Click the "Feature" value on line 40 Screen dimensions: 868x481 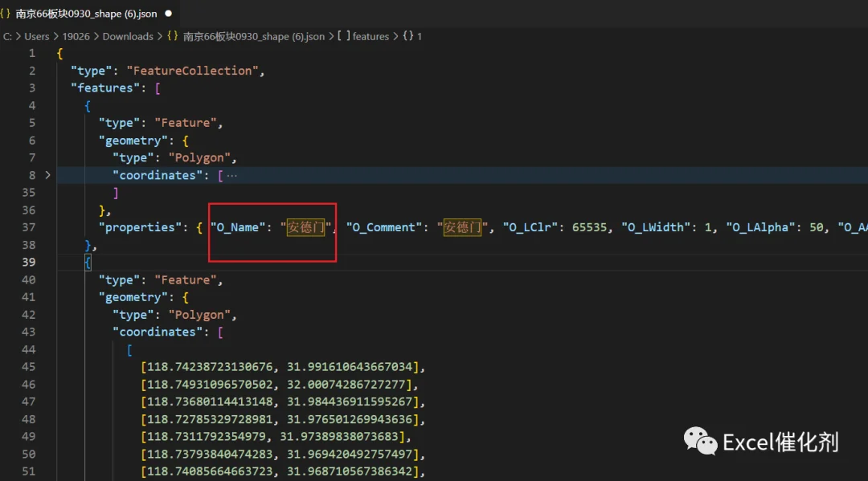(186, 279)
